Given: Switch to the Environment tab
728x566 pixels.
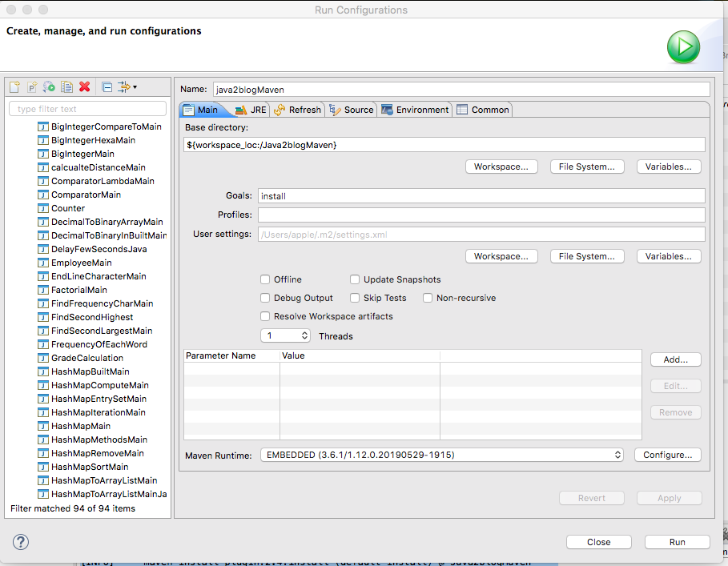Looking at the screenshot, I should coord(415,110).
